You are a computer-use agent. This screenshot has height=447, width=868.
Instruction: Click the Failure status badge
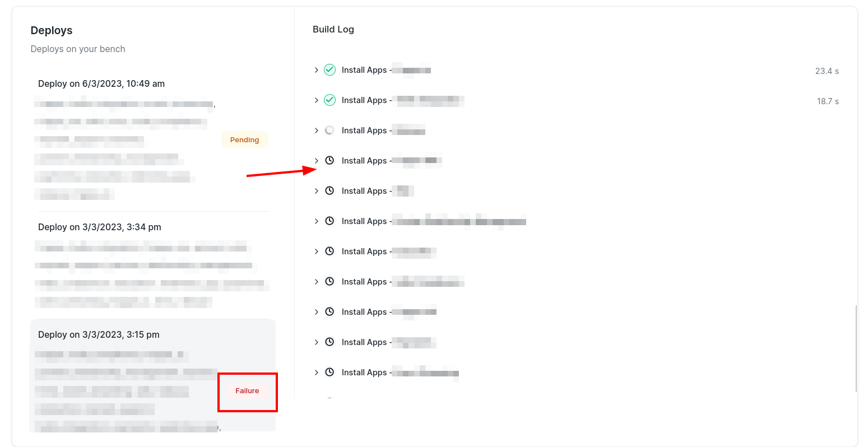coord(247,390)
